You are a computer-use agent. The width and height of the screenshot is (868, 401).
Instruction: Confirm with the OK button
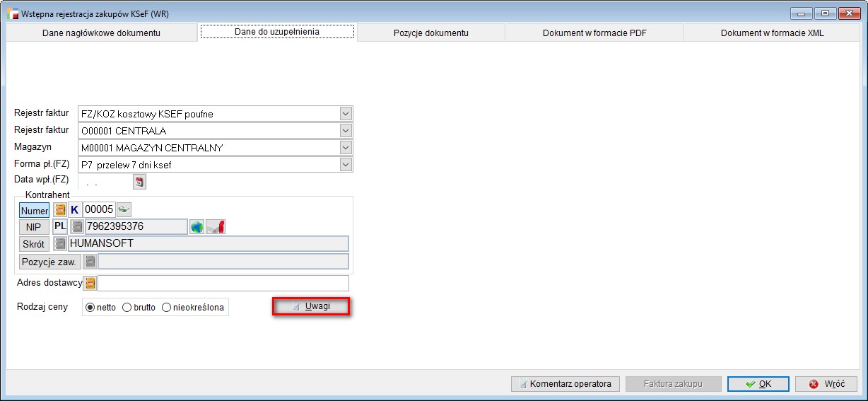(x=758, y=384)
